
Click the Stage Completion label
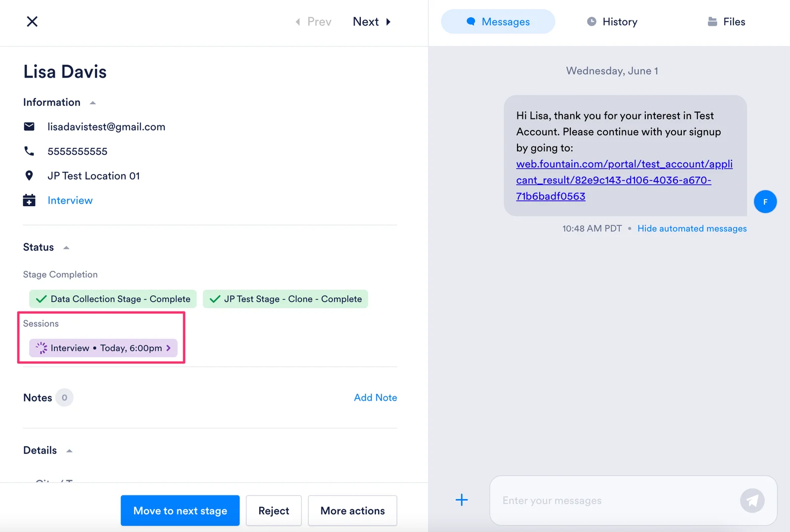[x=60, y=274]
